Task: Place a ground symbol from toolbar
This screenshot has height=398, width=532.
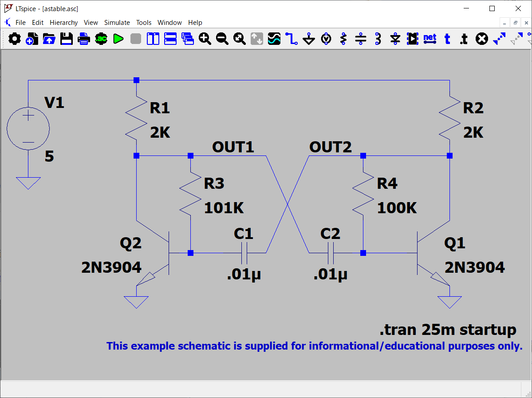Action: click(309, 39)
